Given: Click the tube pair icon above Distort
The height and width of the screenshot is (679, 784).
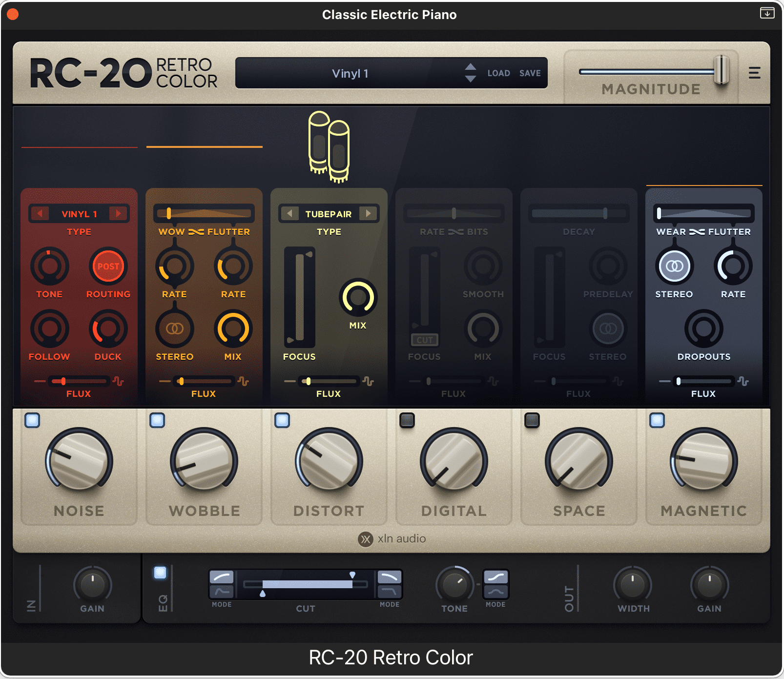Looking at the screenshot, I should [329, 147].
